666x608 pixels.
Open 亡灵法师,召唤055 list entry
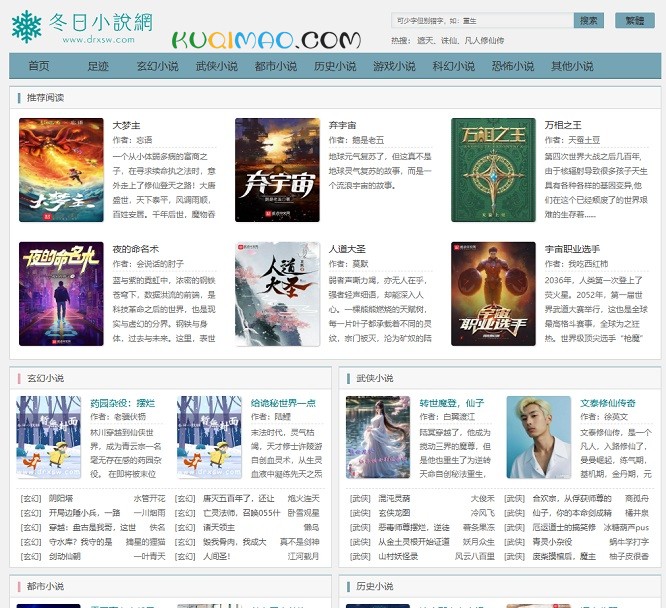tap(242, 513)
